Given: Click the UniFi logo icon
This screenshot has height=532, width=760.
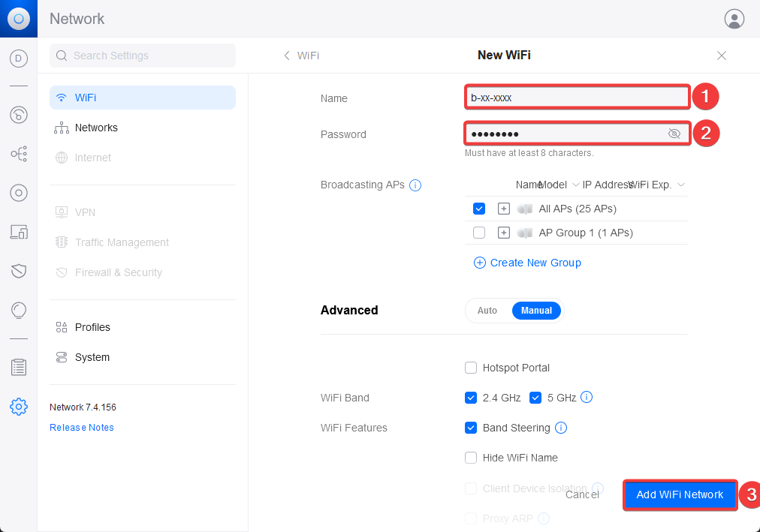Looking at the screenshot, I should click(19, 19).
